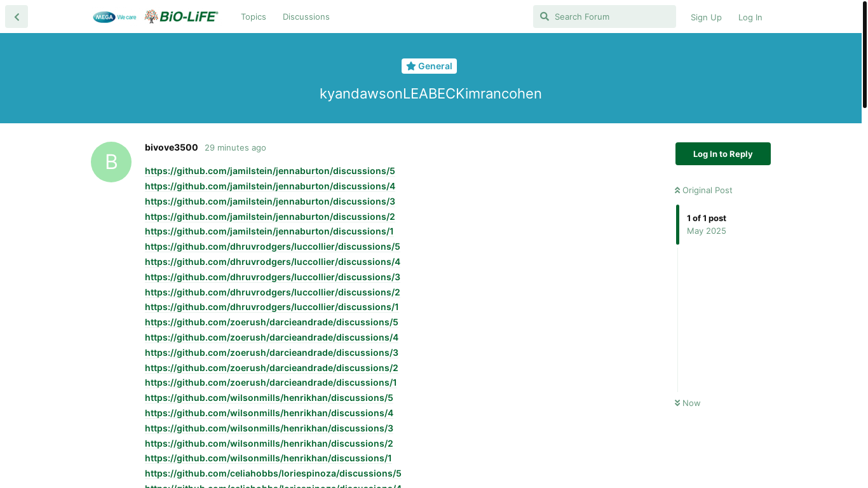Open jamilstein/jennaburton discussions/5 link
The height and width of the screenshot is (488, 868).
[270, 171]
